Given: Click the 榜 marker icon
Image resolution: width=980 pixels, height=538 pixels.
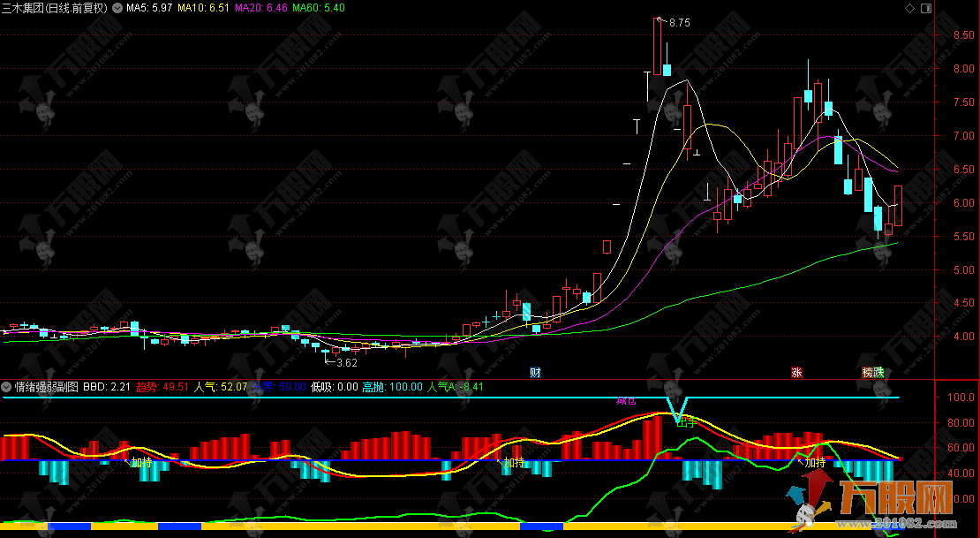Looking at the screenshot, I should [868, 372].
